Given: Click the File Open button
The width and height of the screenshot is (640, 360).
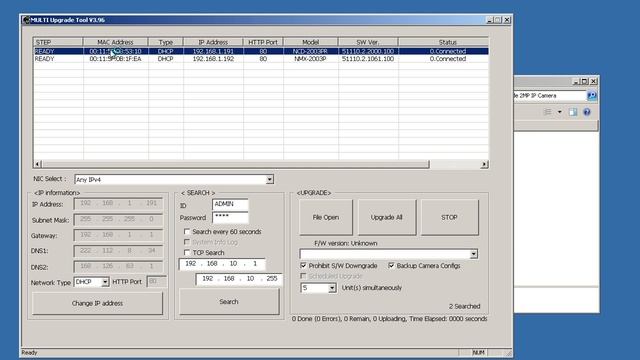Looking at the screenshot, I should (326, 218).
